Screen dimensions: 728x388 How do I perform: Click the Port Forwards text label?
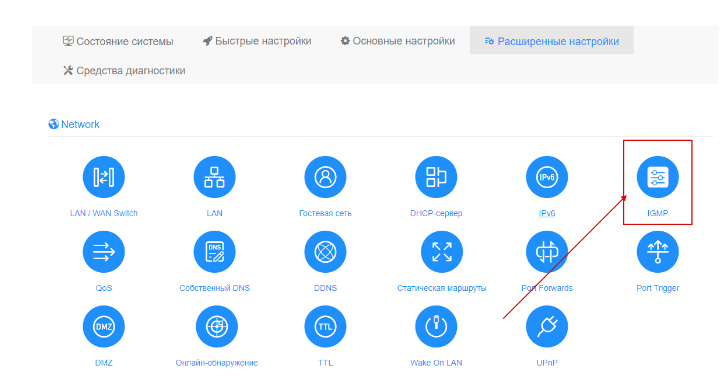[x=547, y=288]
